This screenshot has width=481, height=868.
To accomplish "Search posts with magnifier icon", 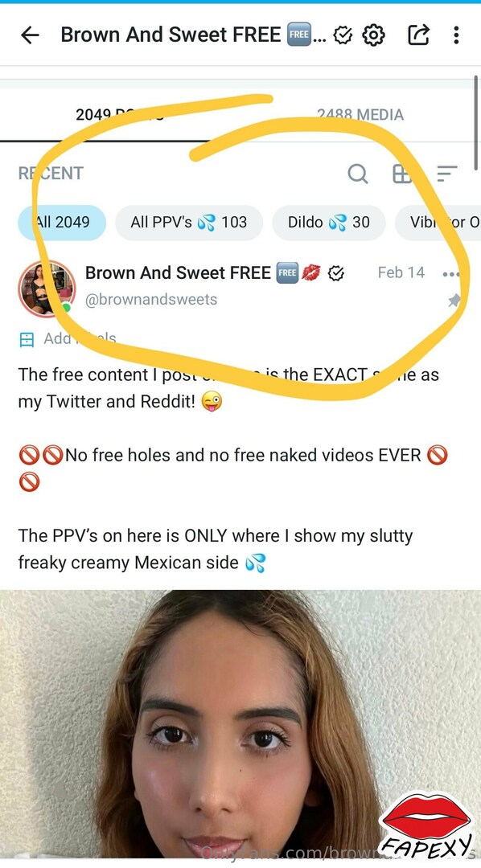I will pos(358,174).
